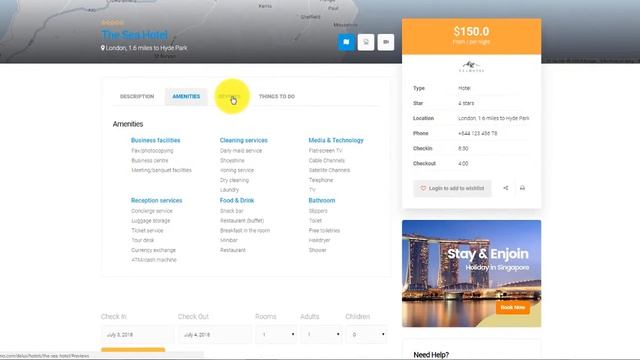Click Meeting/banquet facilities amenity

tap(161, 170)
